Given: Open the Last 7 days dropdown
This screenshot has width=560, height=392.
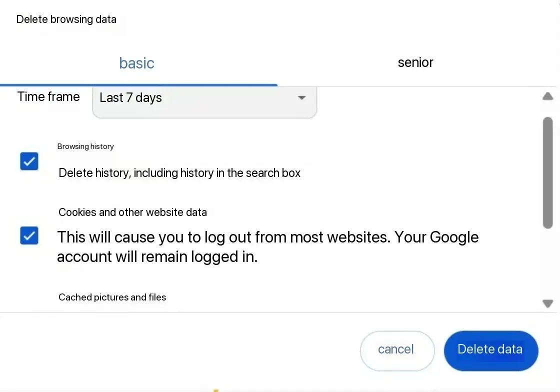Looking at the screenshot, I should (204, 101).
